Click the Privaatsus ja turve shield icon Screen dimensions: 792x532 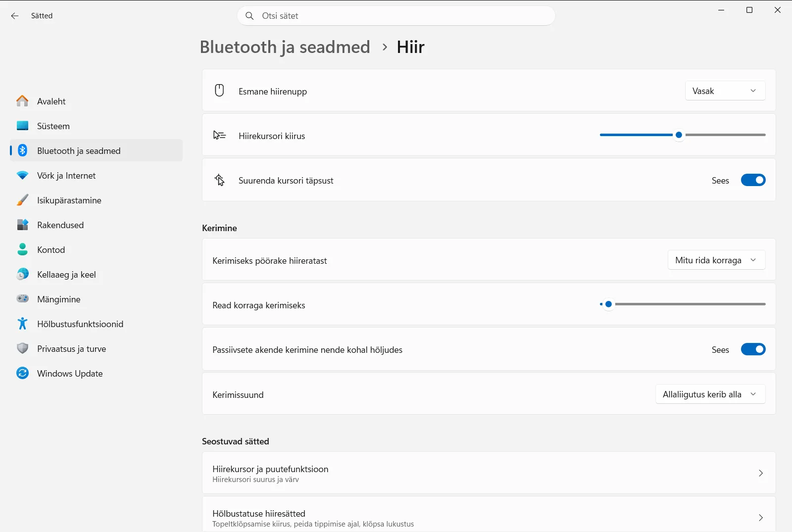tap(22, 348)
